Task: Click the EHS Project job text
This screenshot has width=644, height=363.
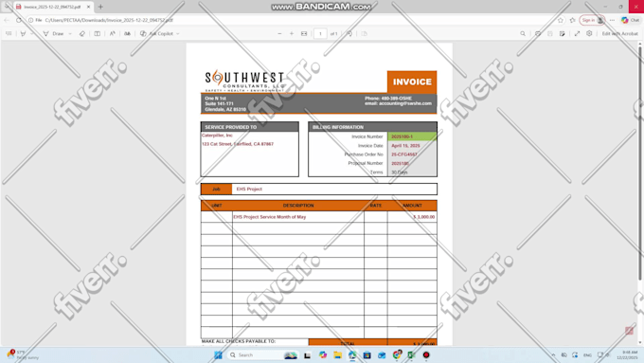Action: [x=249, y=190]
